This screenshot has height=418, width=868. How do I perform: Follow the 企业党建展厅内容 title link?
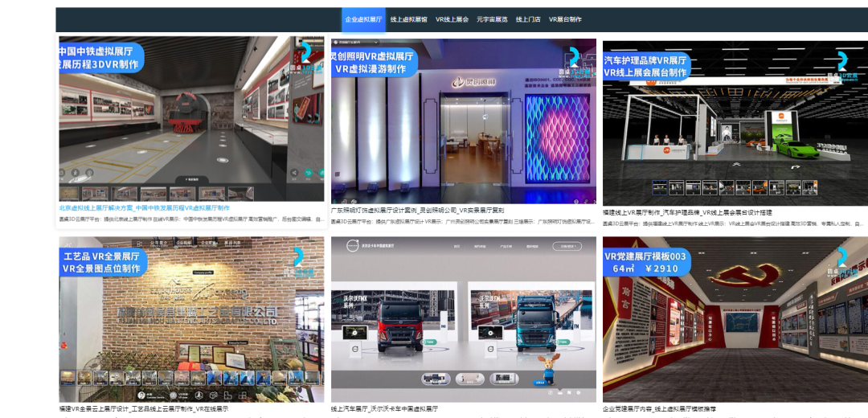[659, 409]
